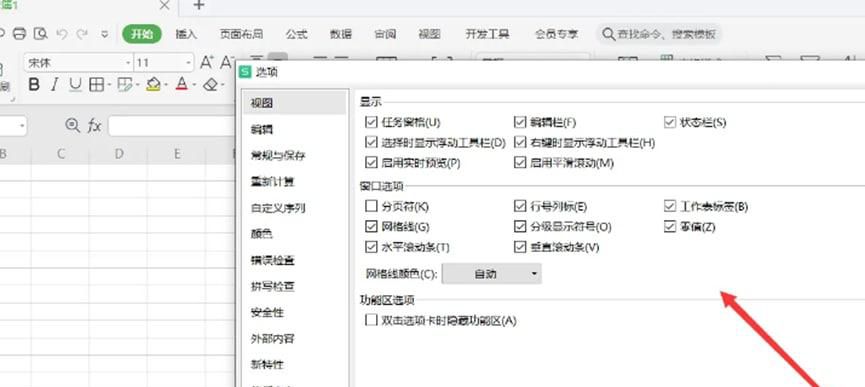Open insert function fx button
865x387 pixels.
(94, 126)
